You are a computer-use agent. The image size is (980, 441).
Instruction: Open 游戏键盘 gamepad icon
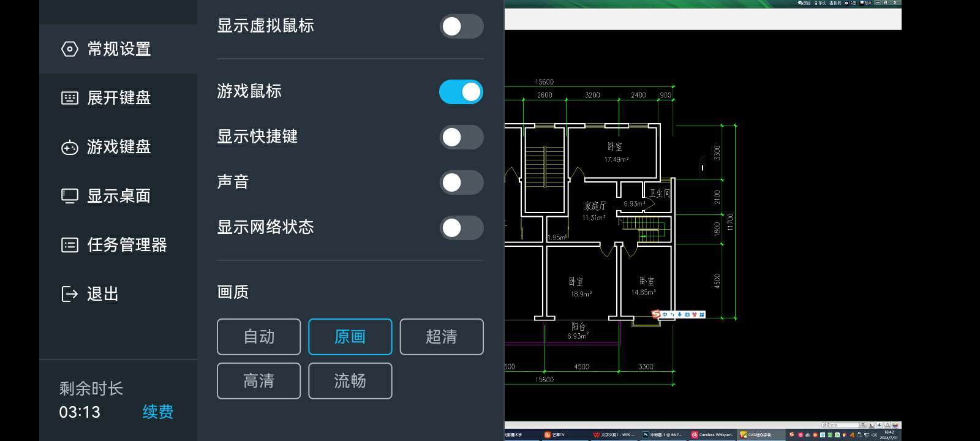pos(70,148)
